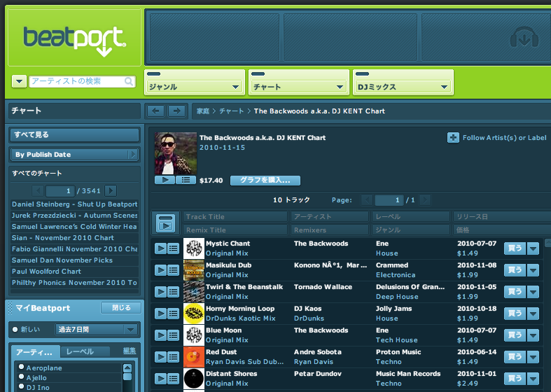Go forward with the right arrow button
The height and width of the screenshot is (392, 551).
[x=176, y=111]
